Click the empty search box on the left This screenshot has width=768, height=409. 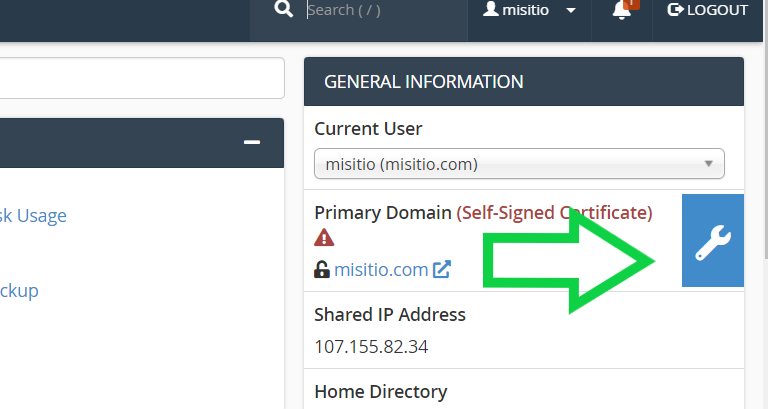[x=140, y=78]
